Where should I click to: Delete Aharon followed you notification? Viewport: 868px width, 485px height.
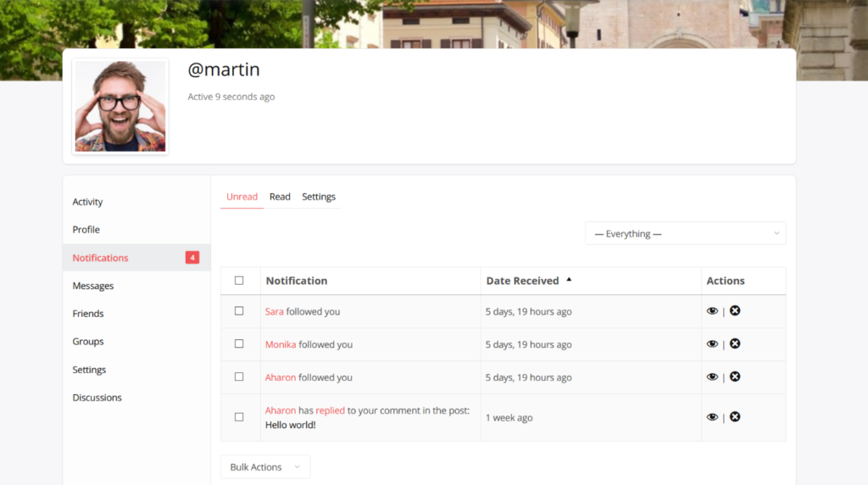(735, 376)
